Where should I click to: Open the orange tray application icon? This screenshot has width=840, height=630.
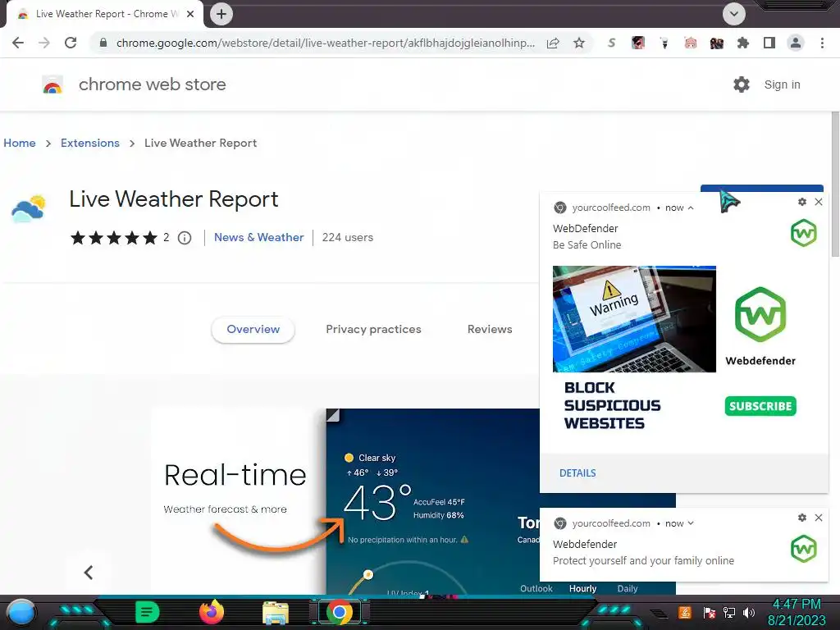tap(685, 612)
